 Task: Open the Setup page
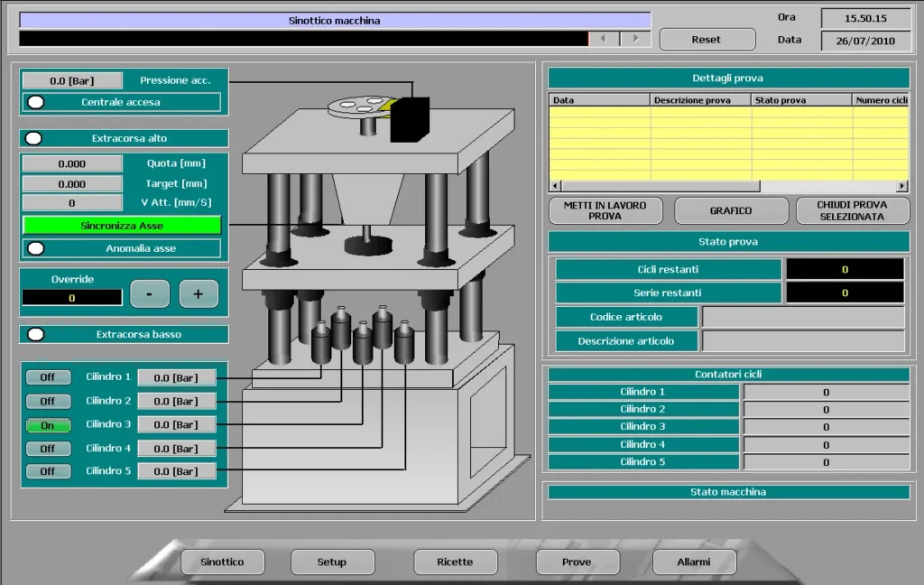(331, 562)
